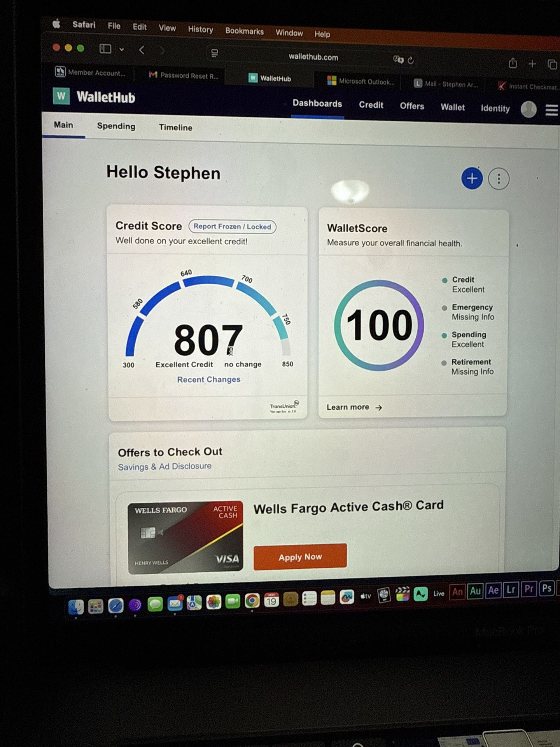Screen dimensions: 560x747
Task: Open the Offers navigation item
Action: (412, 106)
